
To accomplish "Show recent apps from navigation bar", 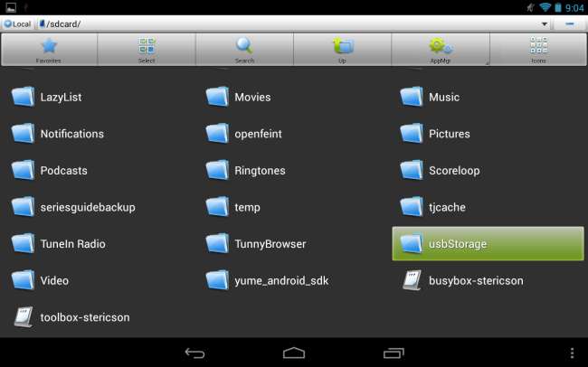I will coord(394,353).
